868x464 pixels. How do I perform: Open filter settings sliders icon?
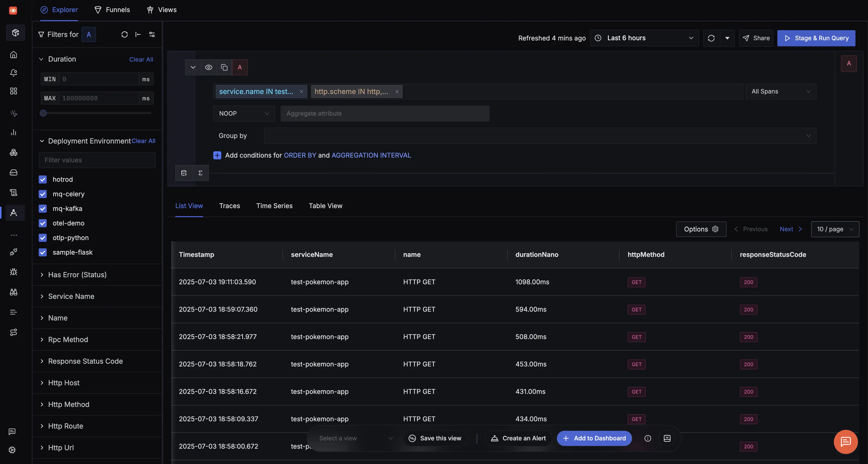click(x=152, y=34)
